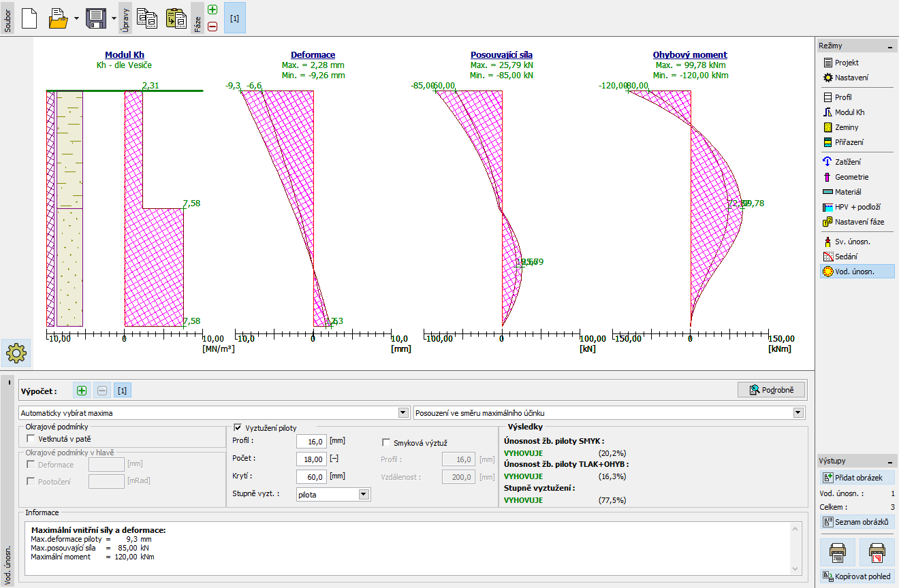Open the HPV + podloží mode
This screenshot has width=899, height=588.
856,207
